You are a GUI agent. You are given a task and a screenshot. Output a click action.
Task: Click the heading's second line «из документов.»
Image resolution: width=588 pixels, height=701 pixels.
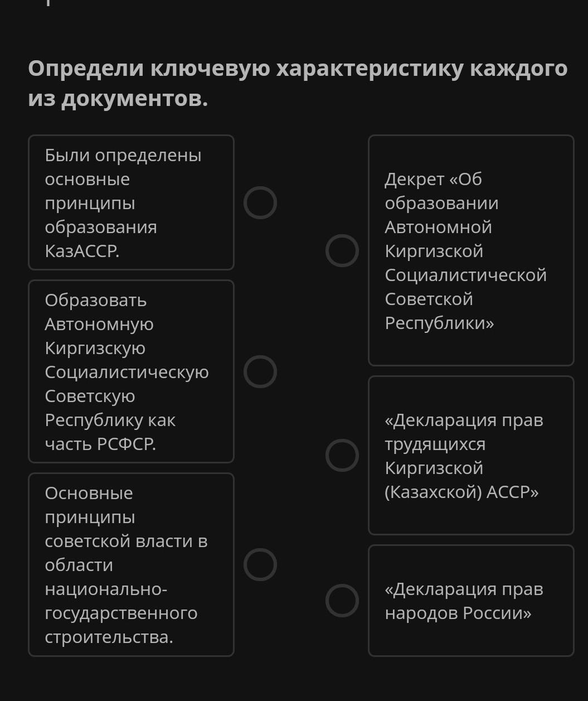tap(118, 99)
